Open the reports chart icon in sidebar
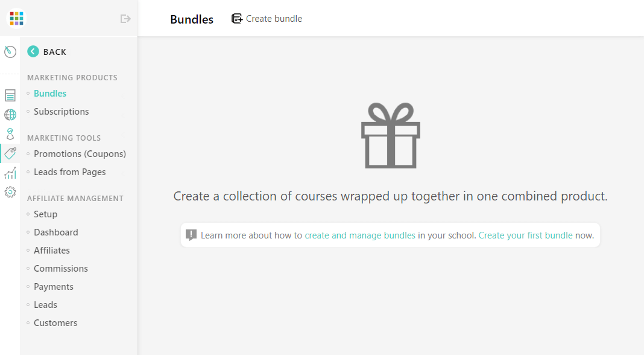Image resolution: width=644 pixels, height=355 pixels. [x=10, y=173]
